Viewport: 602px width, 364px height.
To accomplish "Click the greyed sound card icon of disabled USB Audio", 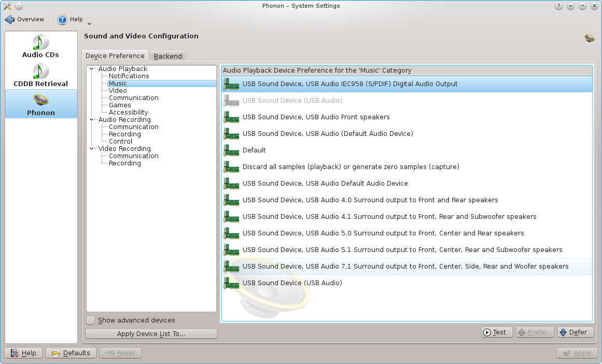I will (x=231, y=100).
